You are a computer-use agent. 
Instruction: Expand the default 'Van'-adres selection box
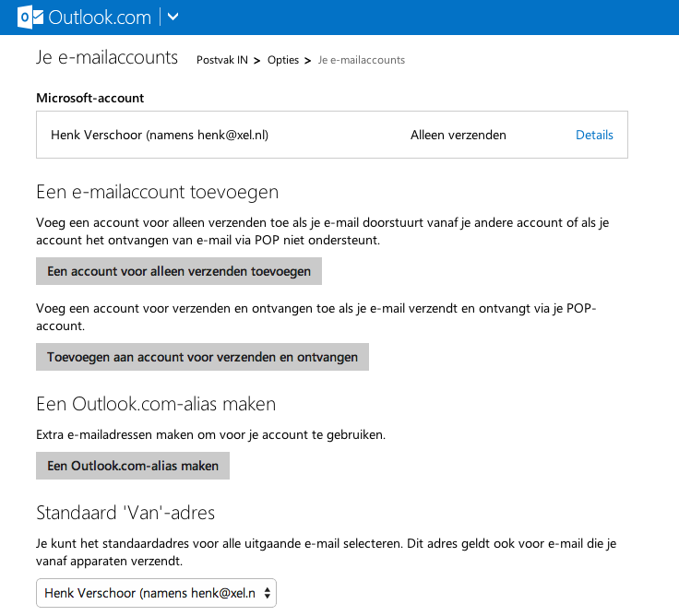156,593
